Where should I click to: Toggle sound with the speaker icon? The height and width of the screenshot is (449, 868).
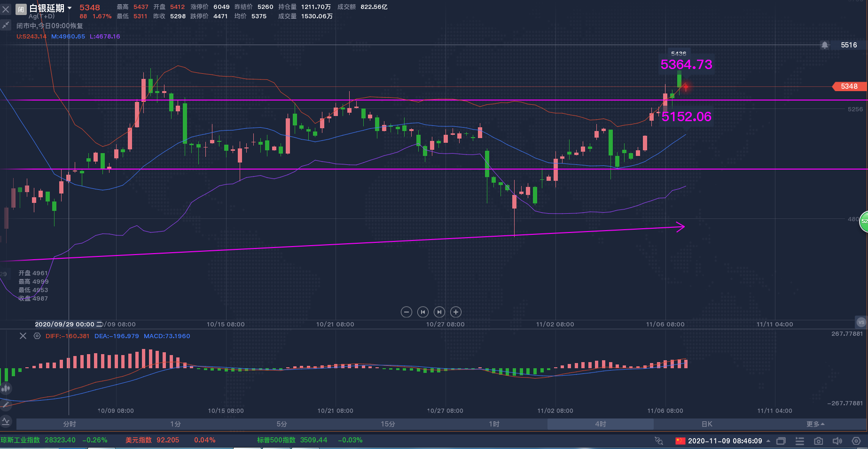(837, 441)
